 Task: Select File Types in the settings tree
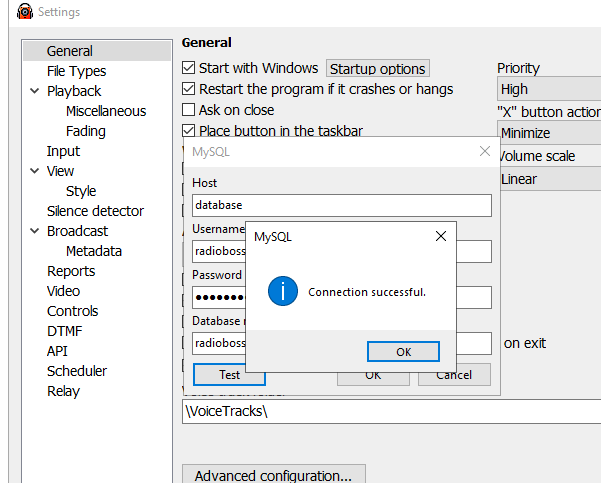76,71
